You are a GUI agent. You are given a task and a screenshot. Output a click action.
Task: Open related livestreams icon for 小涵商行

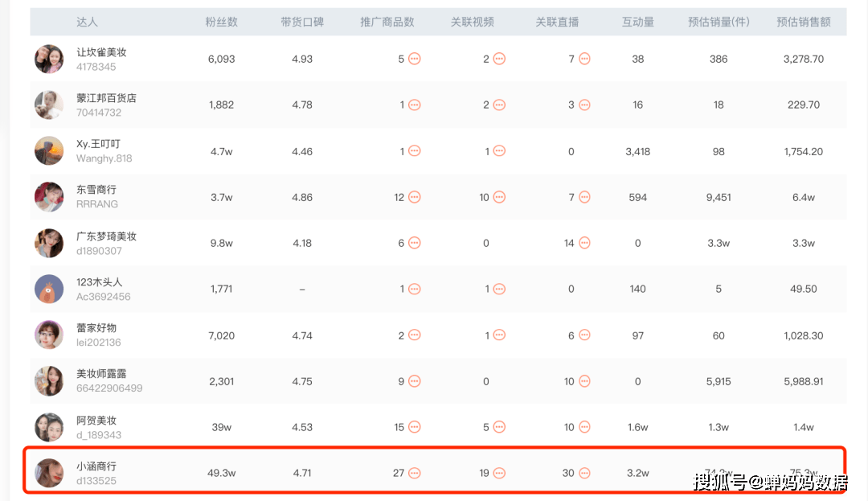pos(584,473)
